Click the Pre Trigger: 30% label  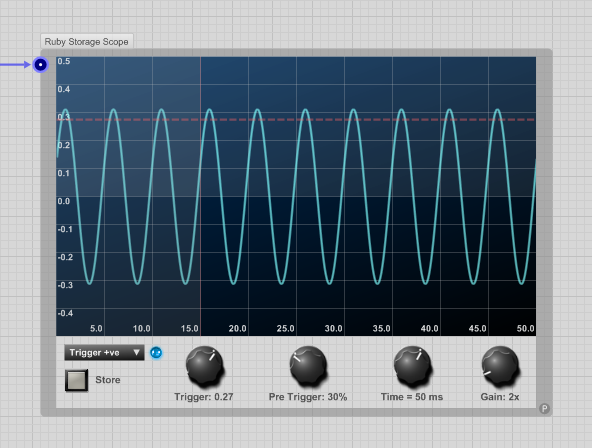tap(308, 397)
